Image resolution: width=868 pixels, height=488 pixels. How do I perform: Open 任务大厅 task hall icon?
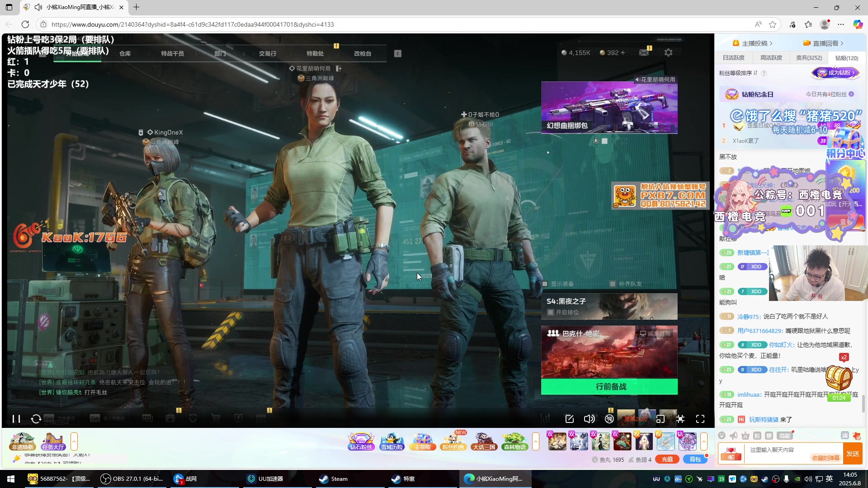click(53, 441)
